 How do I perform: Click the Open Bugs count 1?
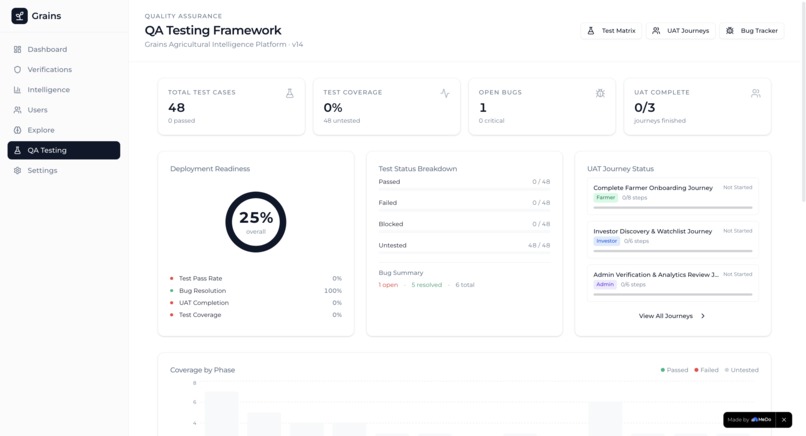pyautogui.click(x=483, y=107)
